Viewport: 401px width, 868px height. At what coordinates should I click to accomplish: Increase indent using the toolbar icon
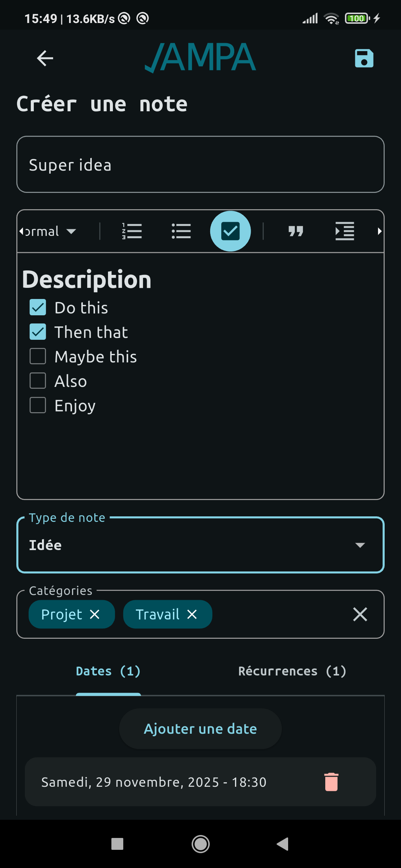(x=345, y=231)
